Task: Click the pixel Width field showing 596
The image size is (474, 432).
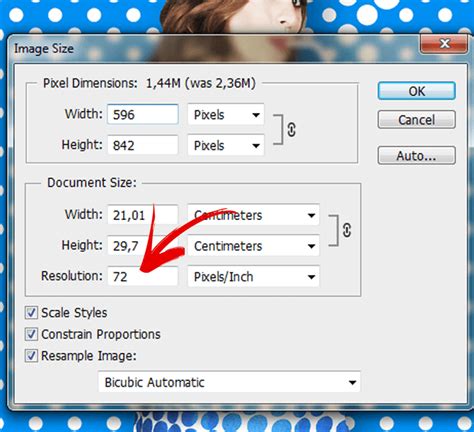Action: coord(143,114)
